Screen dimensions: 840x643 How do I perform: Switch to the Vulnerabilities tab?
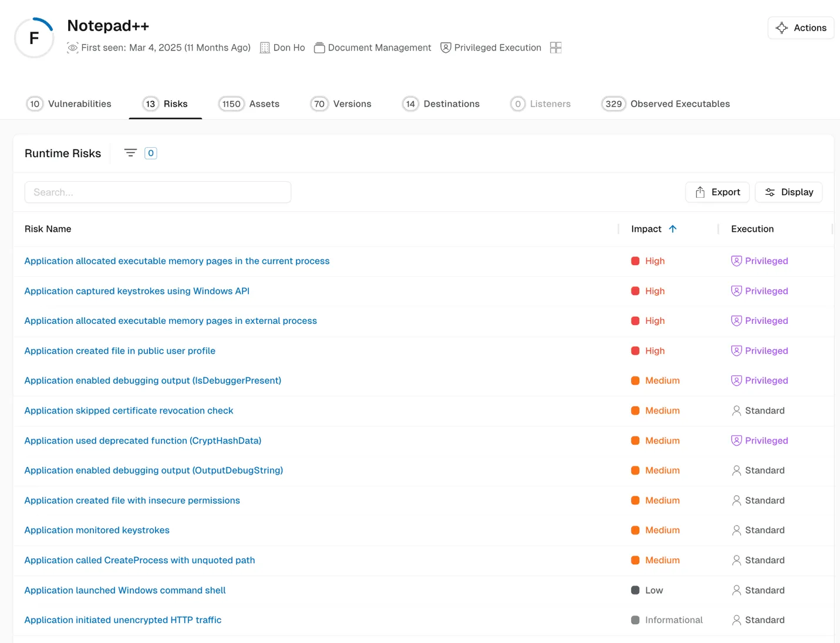tap(69, 104)
